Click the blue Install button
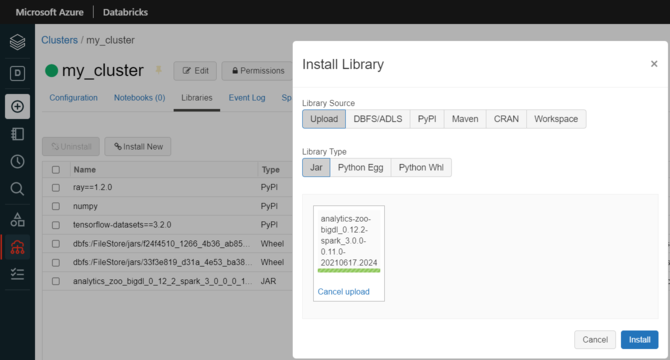Image resolution: width=670 pixels, height=360 pixels. coord(639,340)
